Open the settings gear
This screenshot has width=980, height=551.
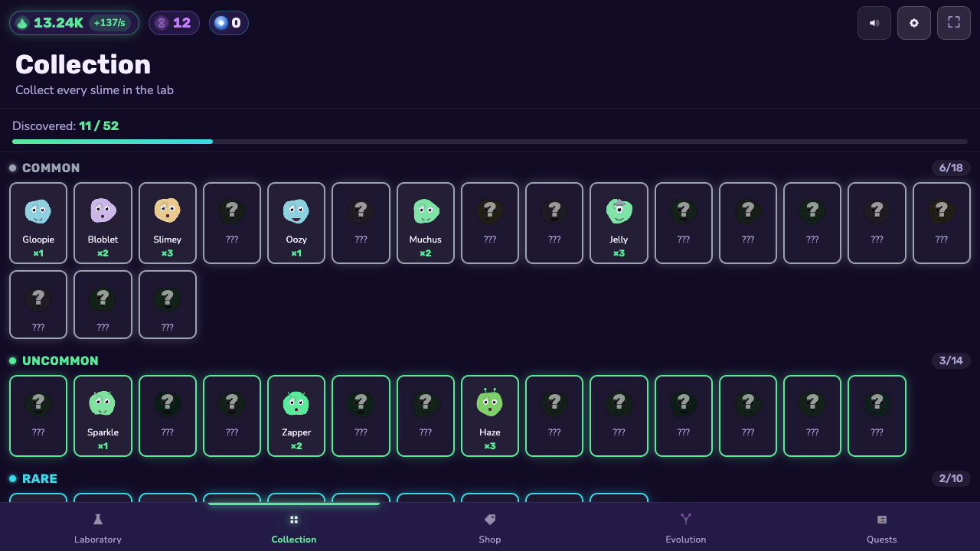click(x=914, y=23)
